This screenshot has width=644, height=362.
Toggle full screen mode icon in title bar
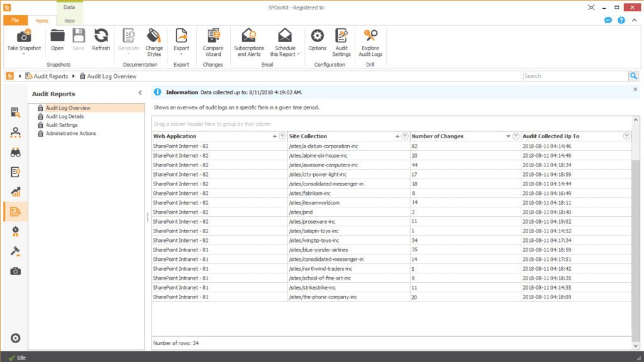coord(591,8)
